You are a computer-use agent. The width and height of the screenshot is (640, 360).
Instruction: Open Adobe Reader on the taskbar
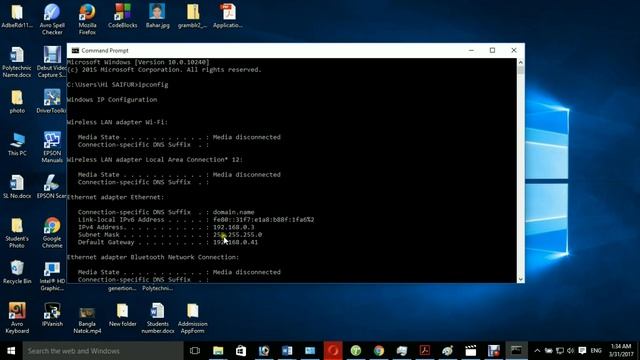(424, 351)
